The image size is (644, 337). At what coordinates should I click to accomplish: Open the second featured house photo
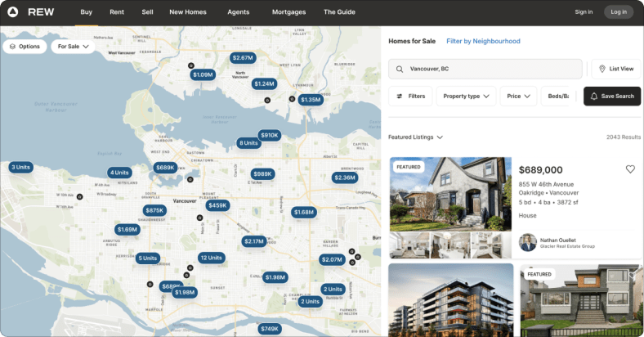581,301
